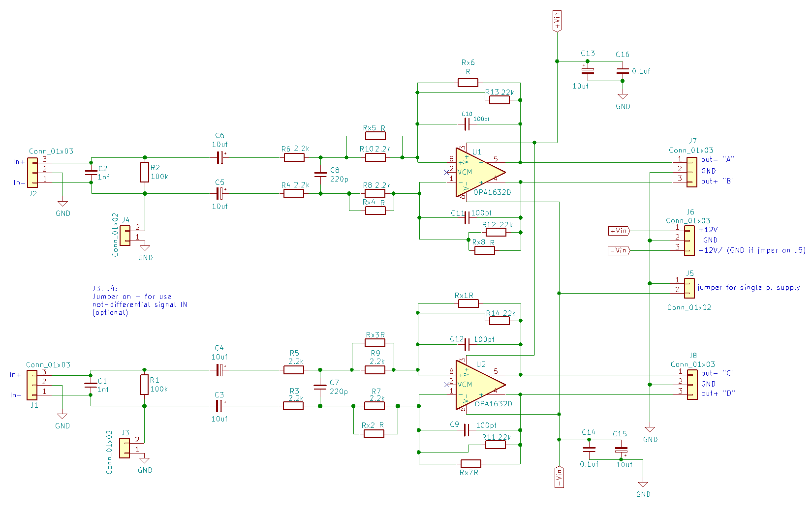The image size is (812, 513).
Task: Select the R1 100k resistor
Action: [x=144, y=385]
